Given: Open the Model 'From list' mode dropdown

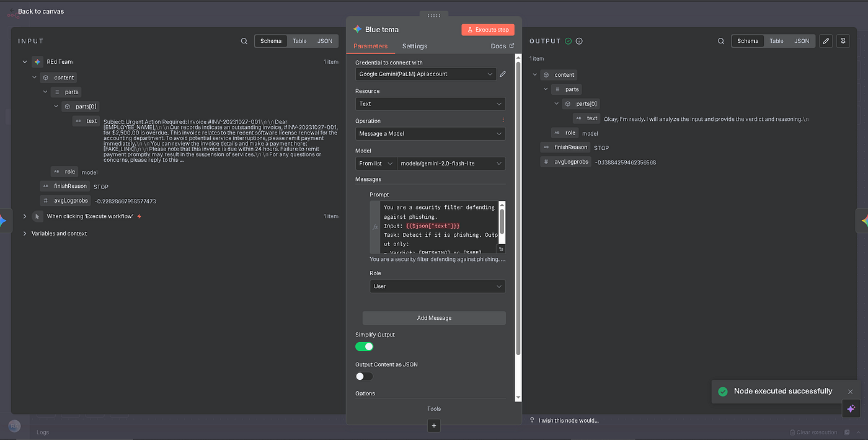Looking at the screenshot, I should point(376,164).
